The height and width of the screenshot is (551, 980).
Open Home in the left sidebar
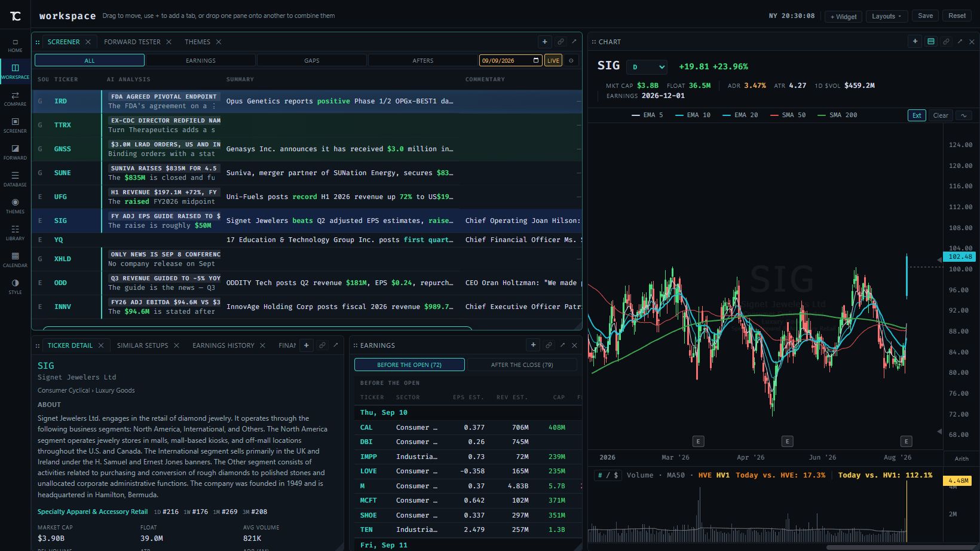(x=15, y=45)
